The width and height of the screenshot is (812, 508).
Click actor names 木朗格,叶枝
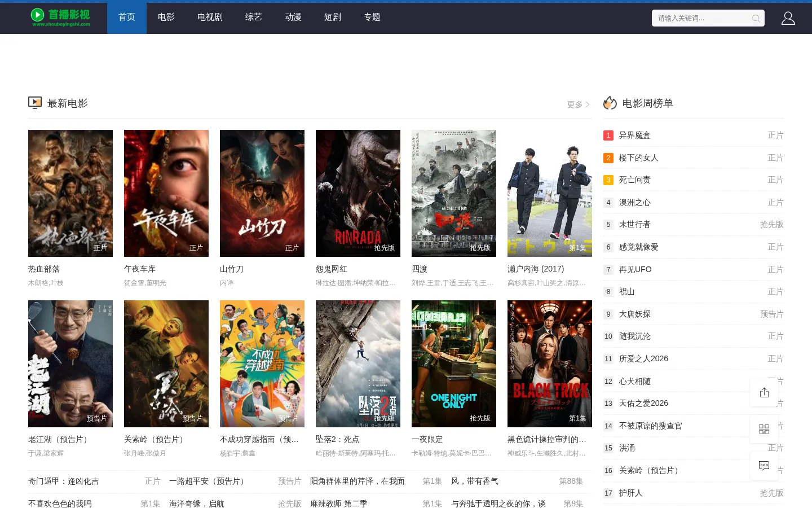pyautogui.click(x=46, y=283)
